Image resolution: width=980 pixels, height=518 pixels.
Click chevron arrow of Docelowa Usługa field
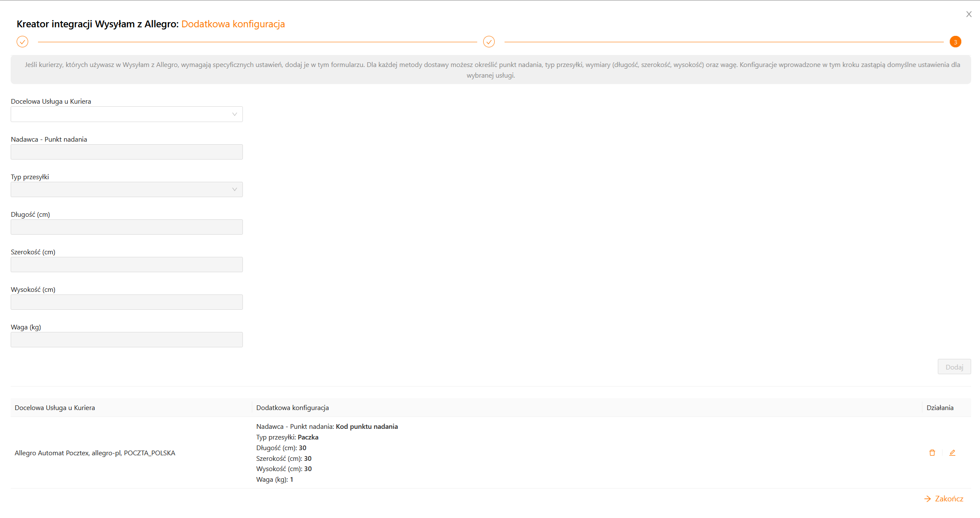coord(234,114)
